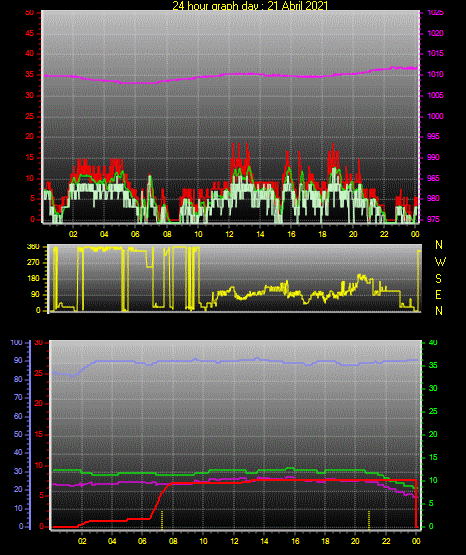Viewport: 466px width, 555px height.
Task: Click the 02 hour tick on top graph
Action: click(73, 234)
